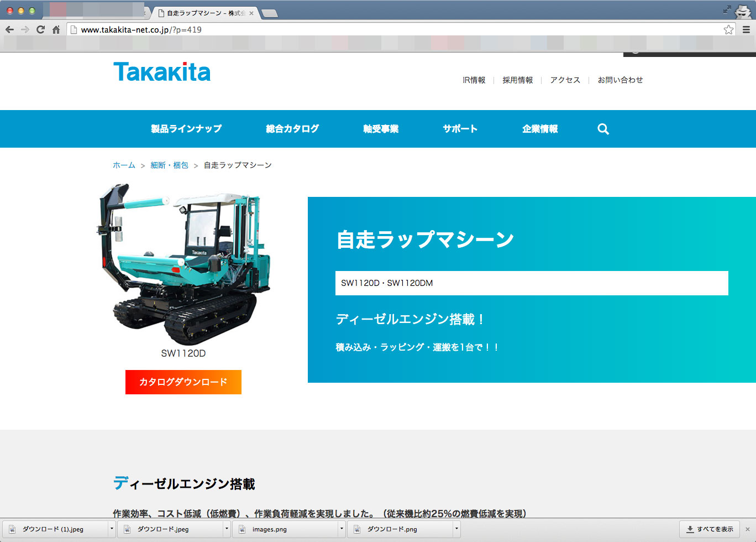Click the ディーゼルエンジン搭載 section heading
The width and height of the screenshot is (756, 542).
(x=184, y=484)
